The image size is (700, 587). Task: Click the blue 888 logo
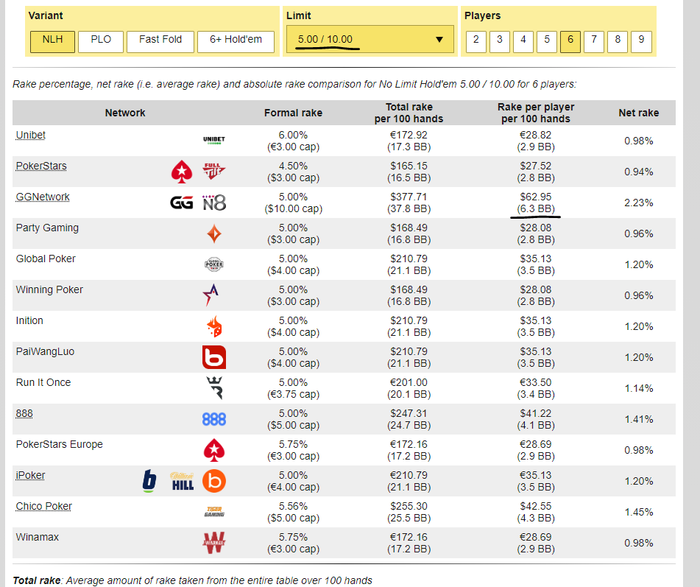214,419
